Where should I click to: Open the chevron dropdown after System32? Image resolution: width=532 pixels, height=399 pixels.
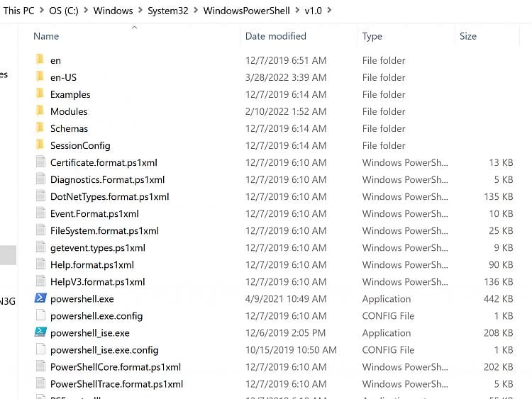195,11
